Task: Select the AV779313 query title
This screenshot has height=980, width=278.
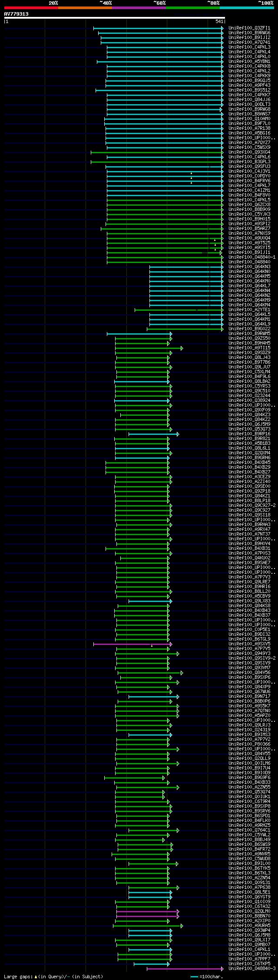Action: [x=17, y=14]
